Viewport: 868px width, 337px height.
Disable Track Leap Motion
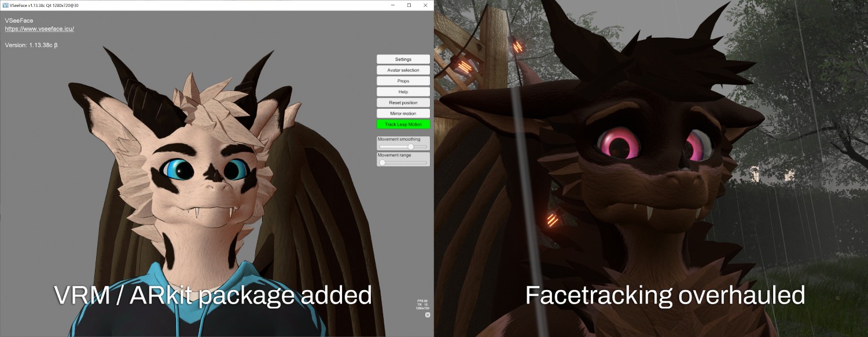403,124
